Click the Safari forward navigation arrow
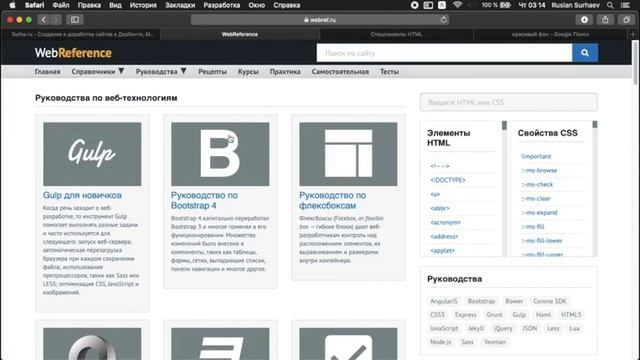Image resolution: width=640 pixels, height=360 pixels. click(56, 20)
